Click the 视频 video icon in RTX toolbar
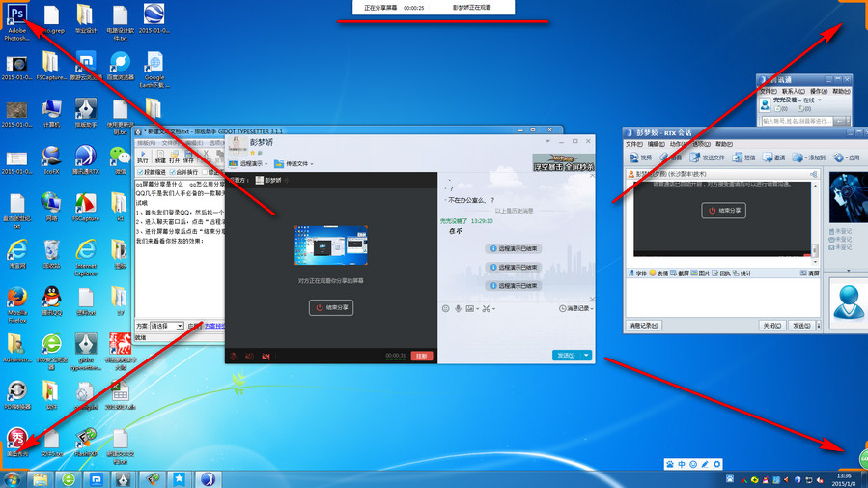868x488 pixels. tap(640, 158)
